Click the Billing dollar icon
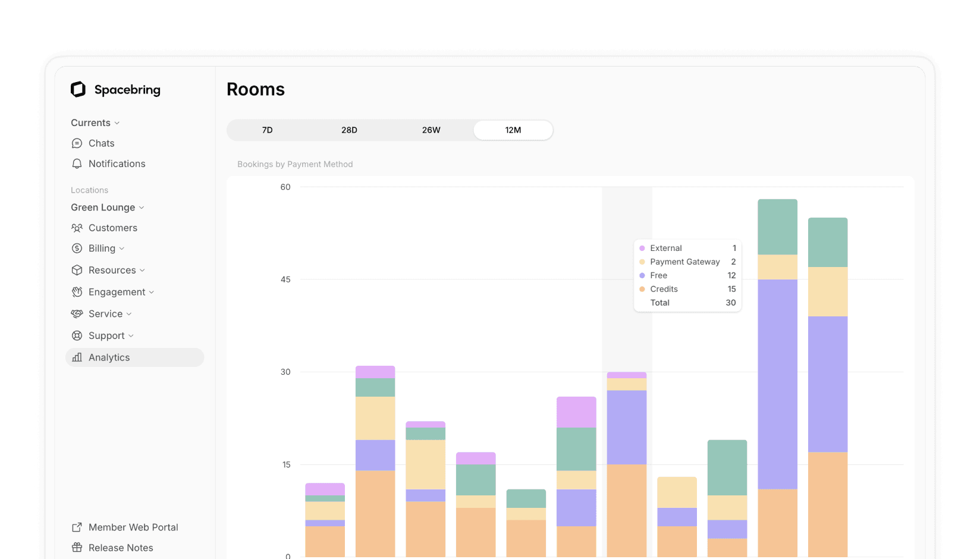 (x=77, y=248)
